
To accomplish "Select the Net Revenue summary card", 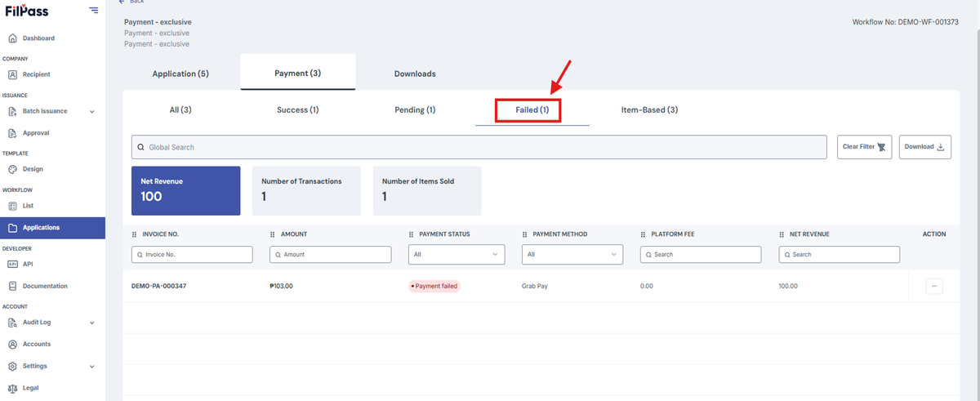I will (185, 190).
